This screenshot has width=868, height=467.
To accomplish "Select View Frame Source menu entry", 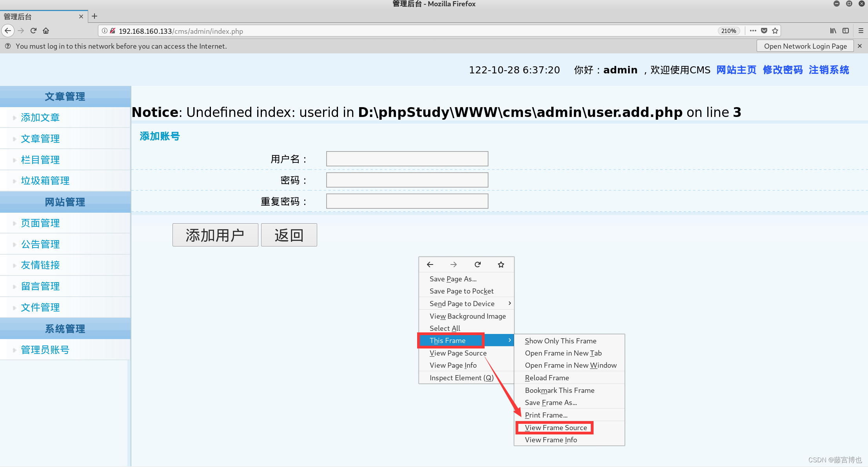I will [556, 427].
